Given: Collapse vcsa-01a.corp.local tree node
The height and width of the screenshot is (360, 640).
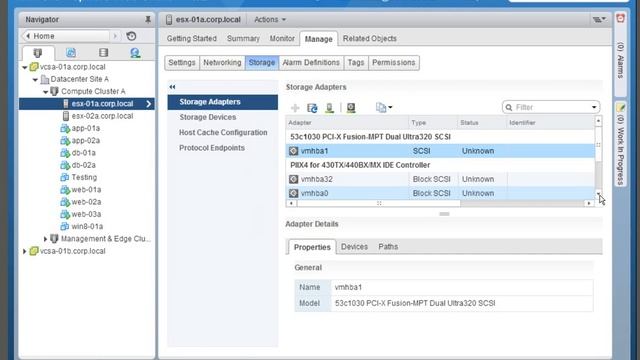Looking at the screenshot, I should 25,67.
